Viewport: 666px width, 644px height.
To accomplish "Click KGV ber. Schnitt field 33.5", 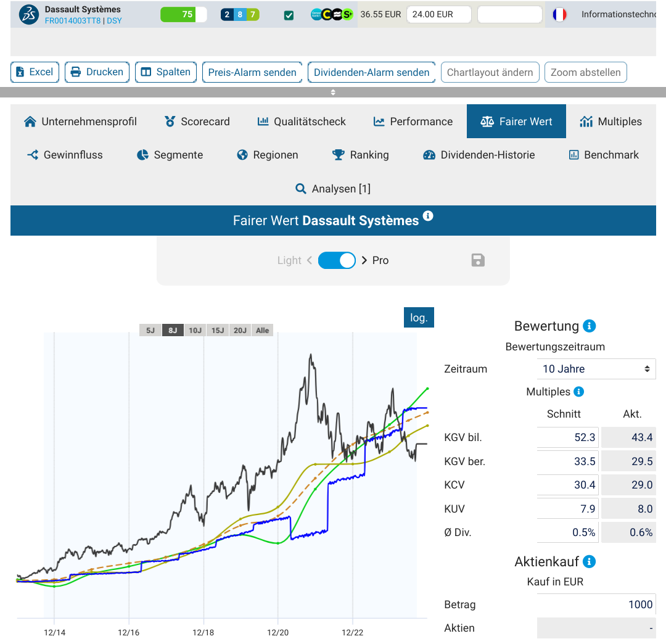I will 567,461.
